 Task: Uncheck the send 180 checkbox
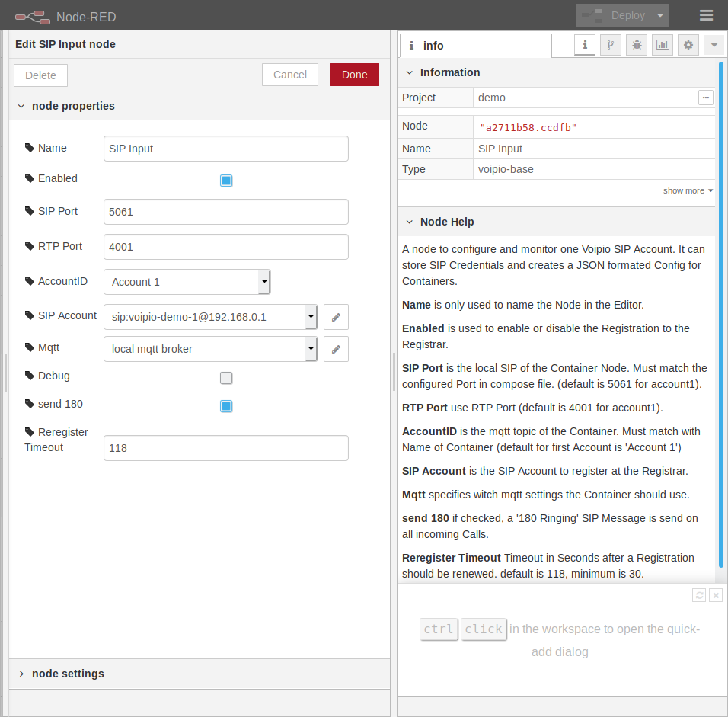(x=226, y=406)
